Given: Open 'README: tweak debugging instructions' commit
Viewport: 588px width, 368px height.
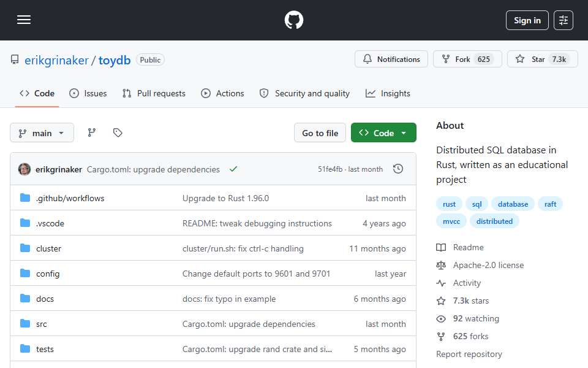Looking at the screenshot, I should pos(257,223).
